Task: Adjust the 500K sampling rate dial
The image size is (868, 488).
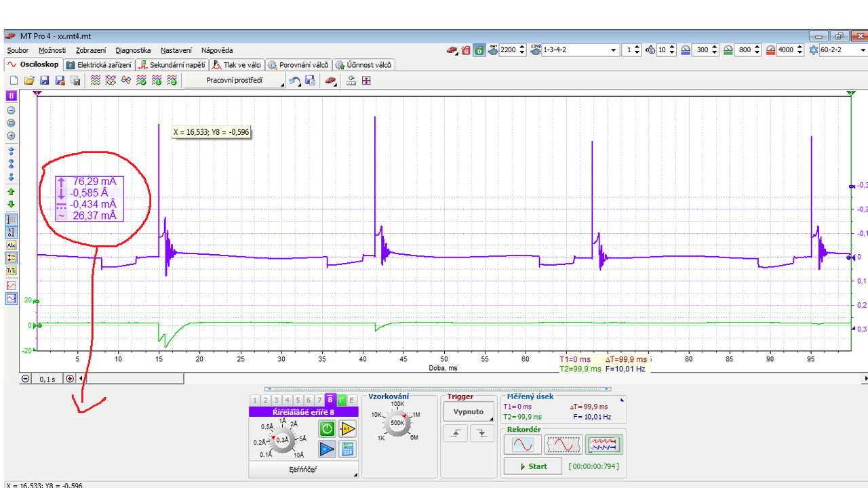Action: [x=397, y=423]
